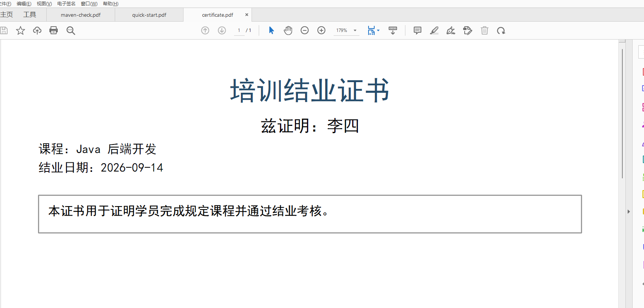Click the title text 培训结业证书

coord(310,90)
